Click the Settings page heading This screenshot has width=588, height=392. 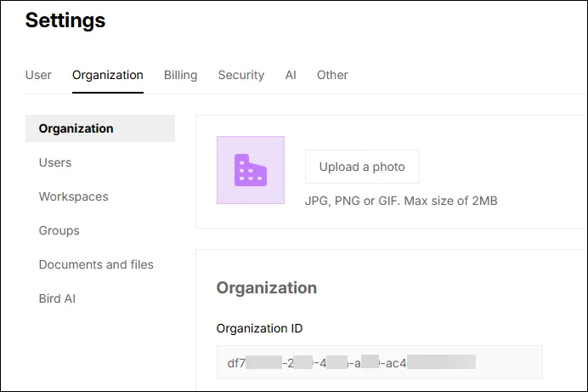(65, 20)
